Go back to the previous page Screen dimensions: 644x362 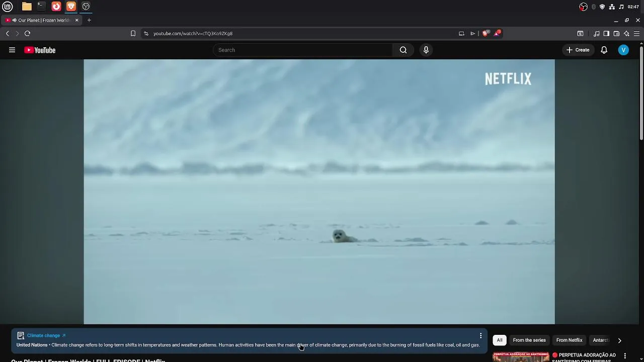pyautogui.click(x=7, y=34)
